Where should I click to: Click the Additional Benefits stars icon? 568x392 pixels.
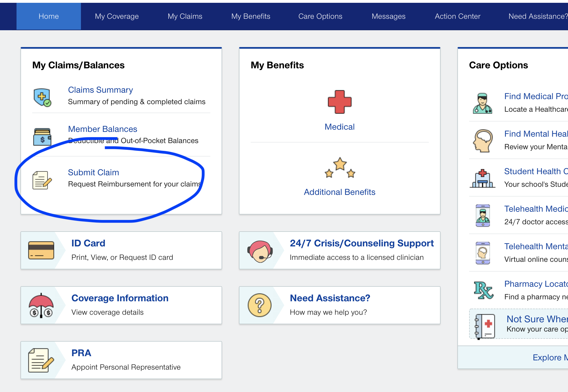click(x=339, y=168)
